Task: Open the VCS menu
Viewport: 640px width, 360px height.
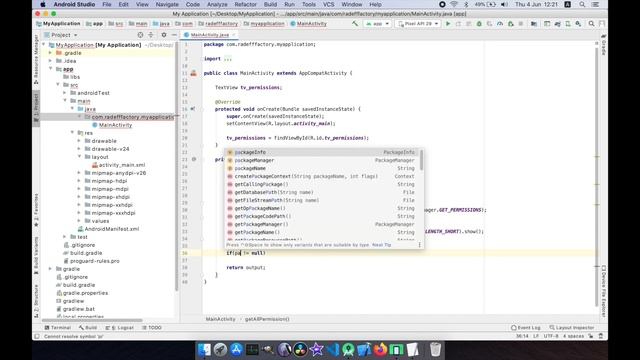Action: coord(329,4)
